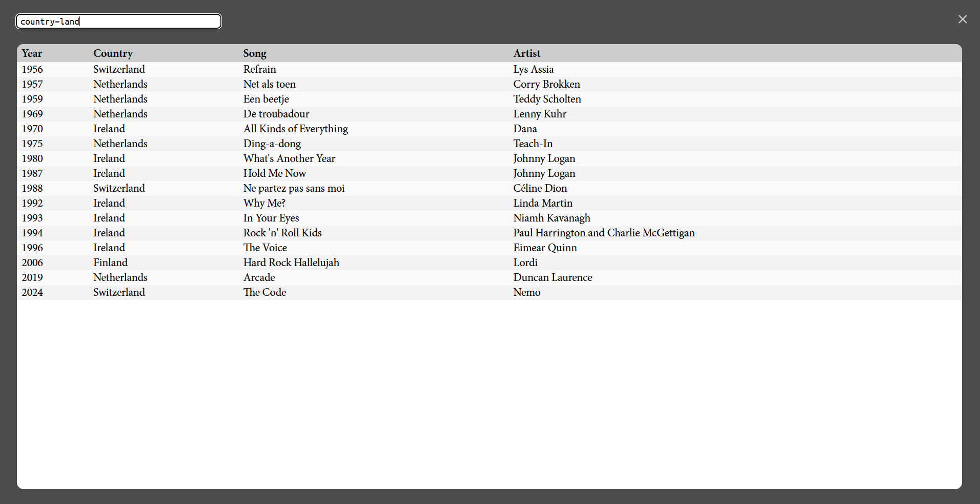Image resolution: width=980 pixels, height=504 pixels.
Task: Select the Hold Me Now row
Action: 274,173
